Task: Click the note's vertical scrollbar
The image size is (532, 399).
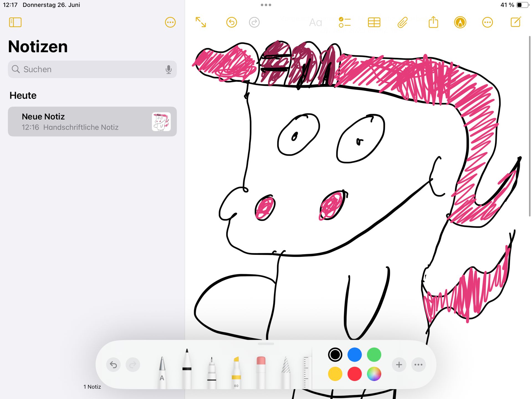Action: point(530,126)
